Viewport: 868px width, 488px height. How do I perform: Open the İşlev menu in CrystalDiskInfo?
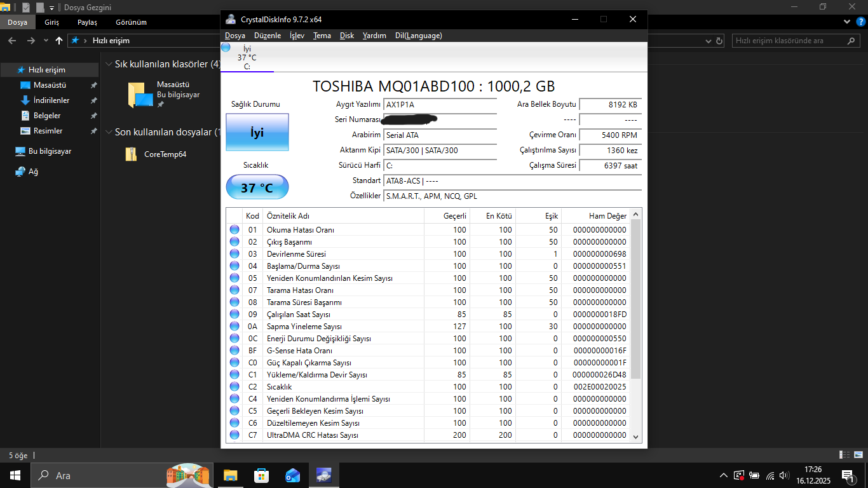pos(297,36)
